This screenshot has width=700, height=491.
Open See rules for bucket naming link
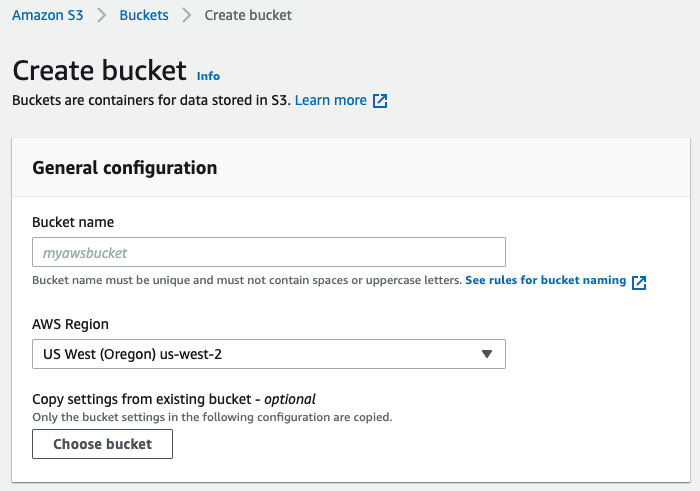pyautogui.click(x=546, y=280)
